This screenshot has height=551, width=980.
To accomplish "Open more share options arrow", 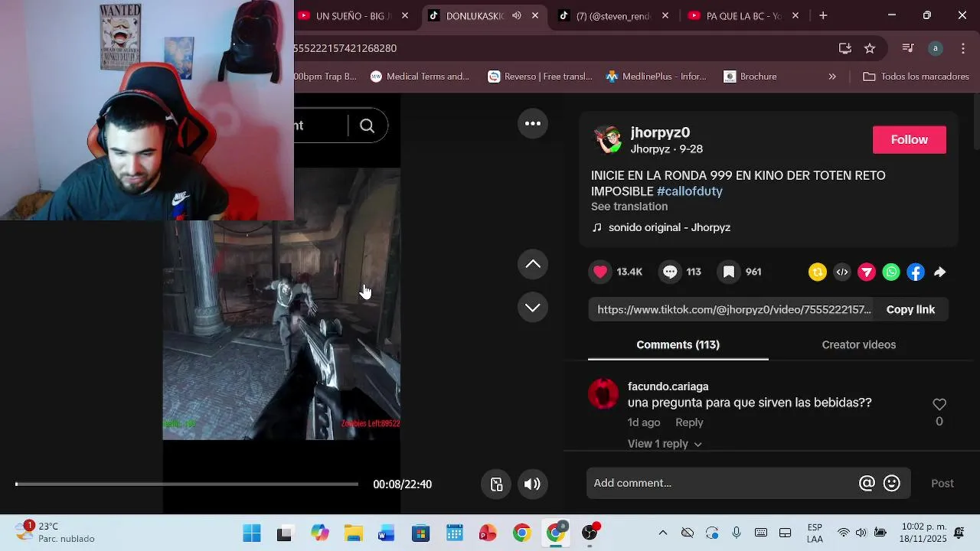I will coord(940,272).
